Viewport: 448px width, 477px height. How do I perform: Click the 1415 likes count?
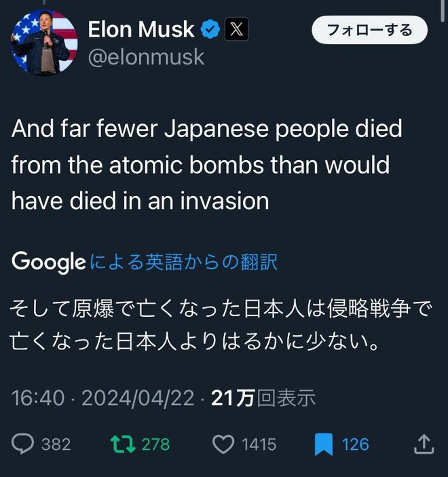[259, 444]
